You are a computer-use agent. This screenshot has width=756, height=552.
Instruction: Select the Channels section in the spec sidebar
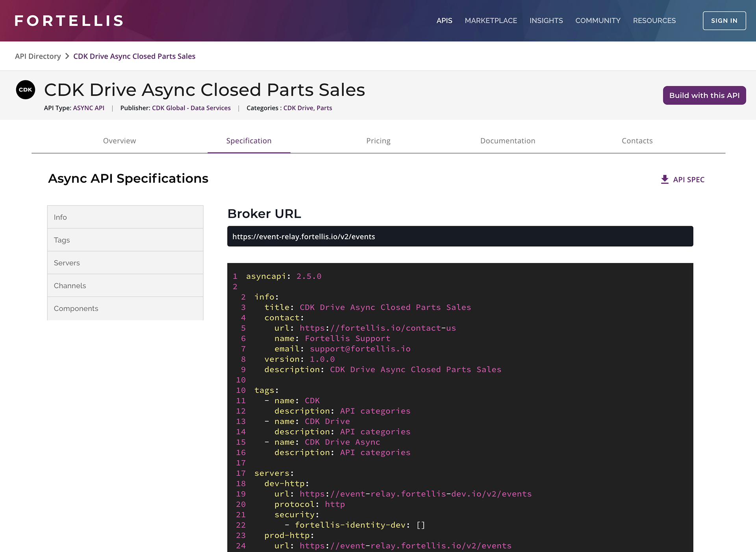coord(70,285)
